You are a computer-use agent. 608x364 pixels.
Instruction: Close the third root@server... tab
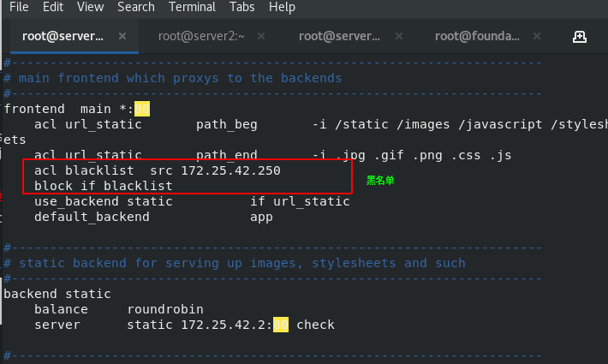click(399, 36)
